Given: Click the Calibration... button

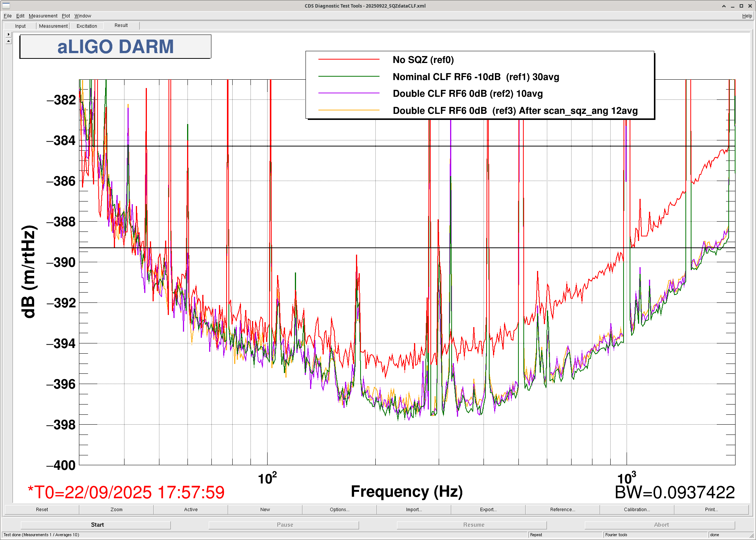Looking at the screenshot, I should 636,510.
